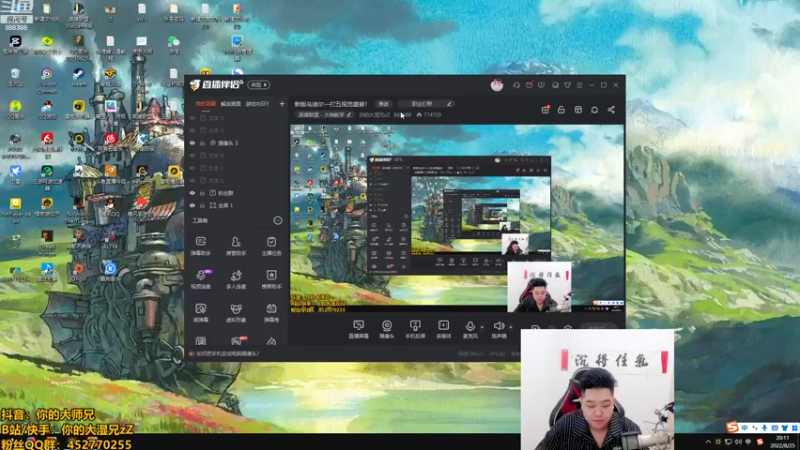Edit the 职业打野 tag
This screenshot has height=450, width=800.
(x=426, y=104)
